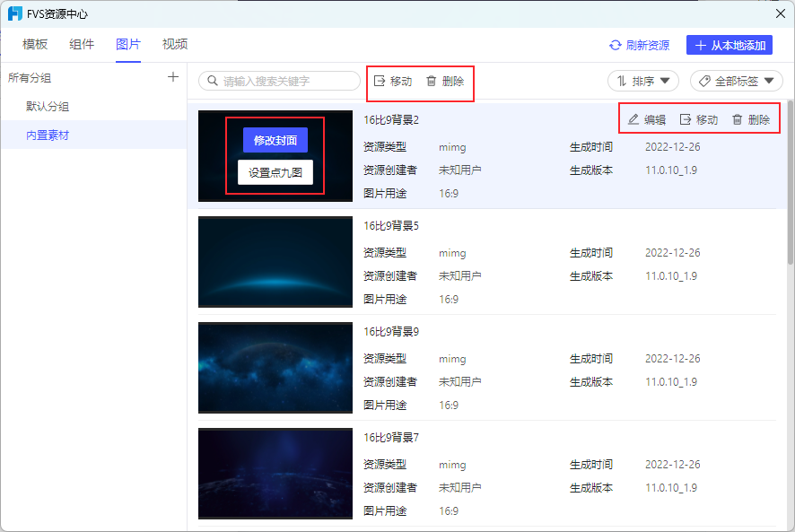Click mimg value in 16比9背景7 row

tap(452, 465)
